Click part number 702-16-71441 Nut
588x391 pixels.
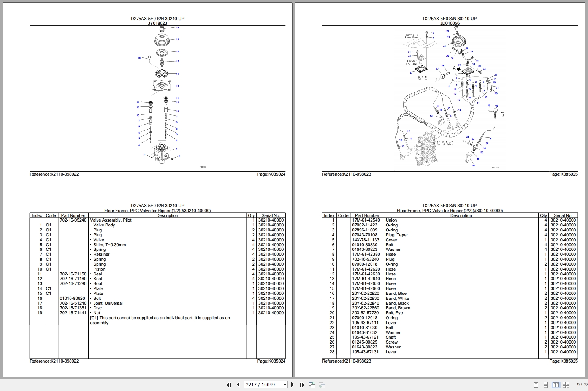pos(73,313)
